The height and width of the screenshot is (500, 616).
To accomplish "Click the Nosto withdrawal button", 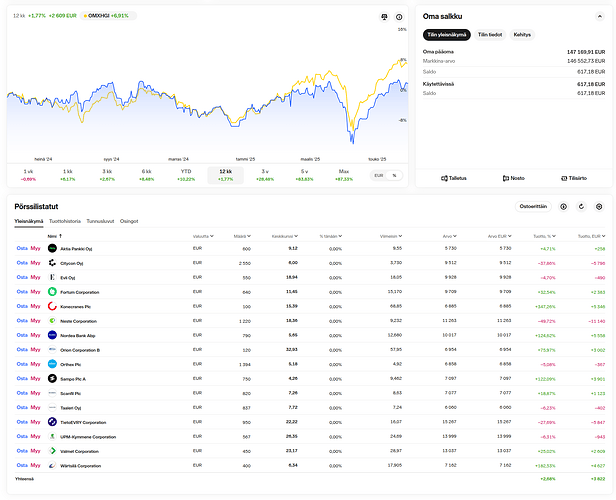I will click(513, 178).
